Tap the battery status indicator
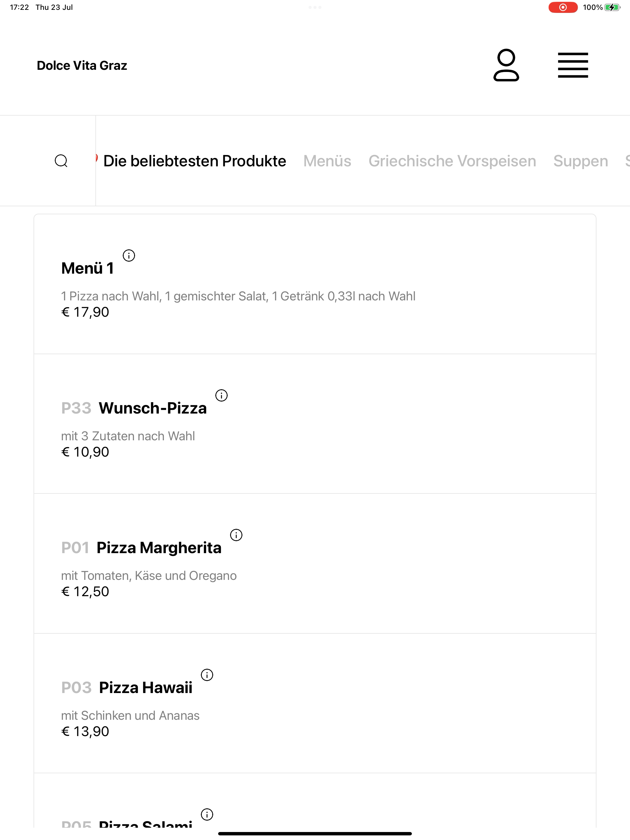The width and height of the screenshot is (630, 840). [612, 7]
